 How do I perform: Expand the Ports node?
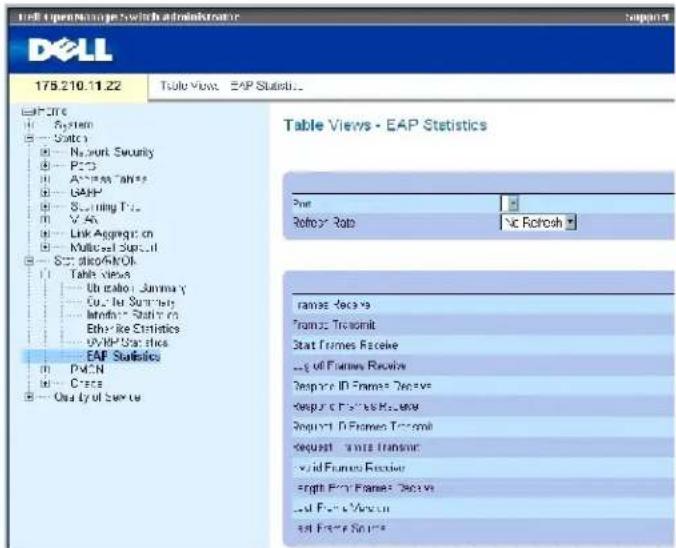pos(45,166)
